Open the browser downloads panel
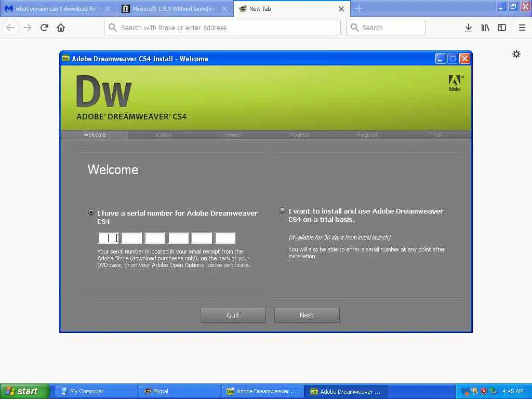The height and width of the screenshot is (399, 532). pyautogui.click(x=469, y=28)
